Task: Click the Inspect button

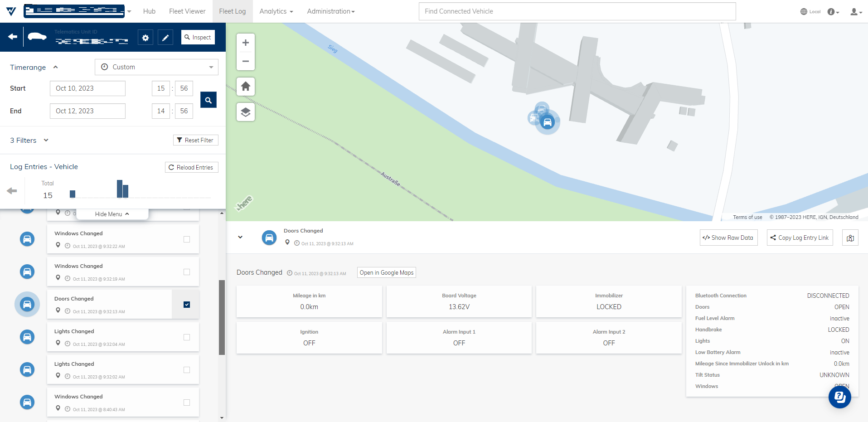Action: pos(198,37)
